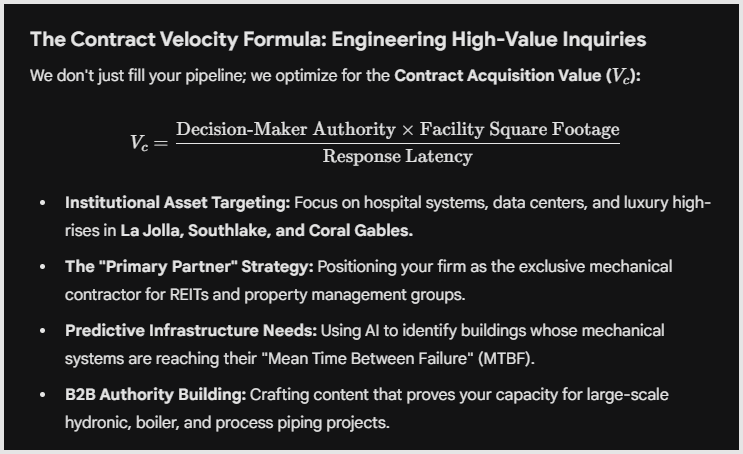Click the "Response Latency" denominator
Viewport: 743px width, 454px height.
pyautogui.click(x=397, y=156)
